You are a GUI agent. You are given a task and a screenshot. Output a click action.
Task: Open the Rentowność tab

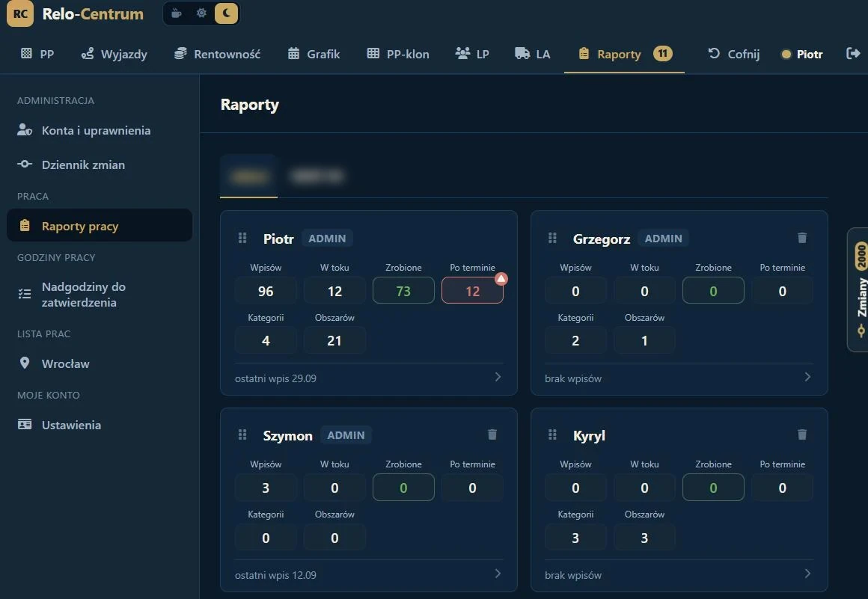(217, 54)
